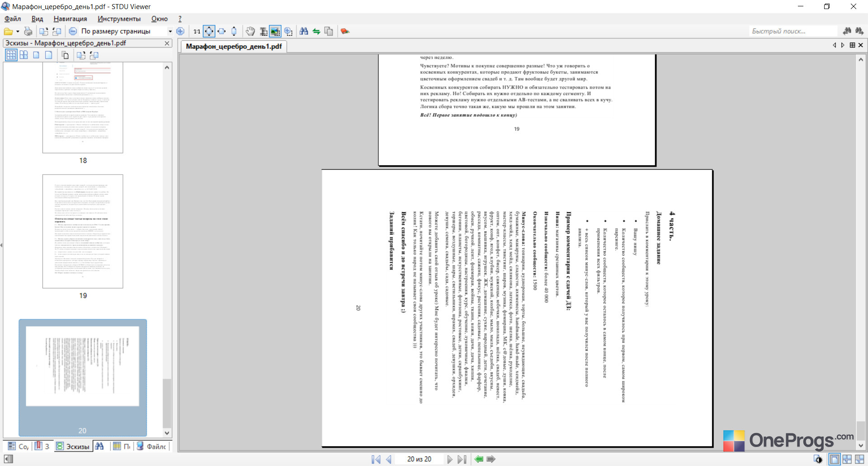
Task: Rotate counterclockwise in thumbnails toolbar
Action: click(94, 55)
